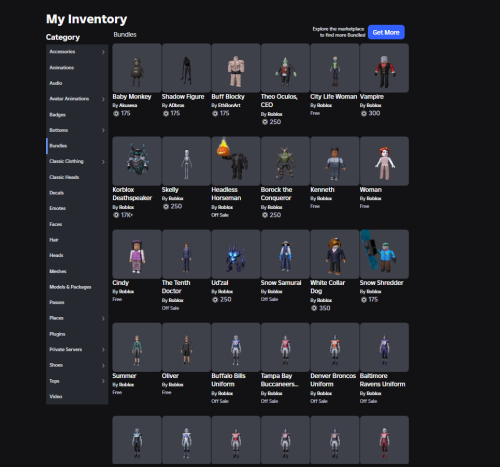Expand the Shoes category chevron

[103, 365]
